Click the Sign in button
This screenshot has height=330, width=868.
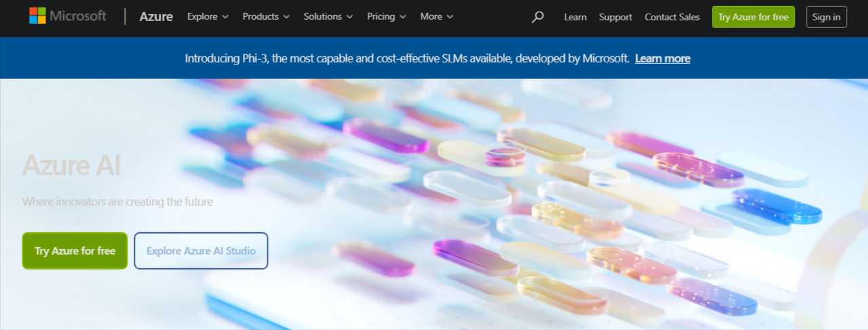[x=827, y=17]
